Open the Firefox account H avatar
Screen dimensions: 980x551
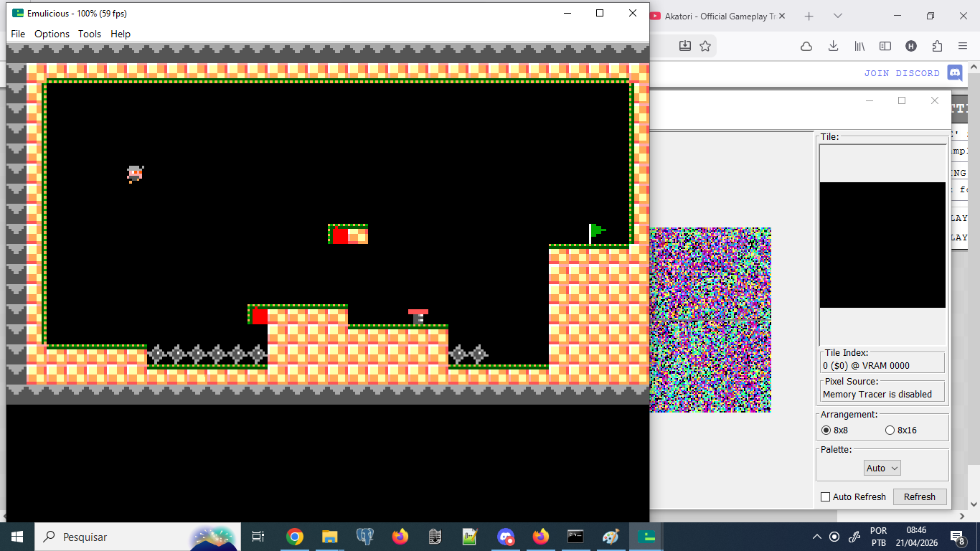[x=911, y=46]
